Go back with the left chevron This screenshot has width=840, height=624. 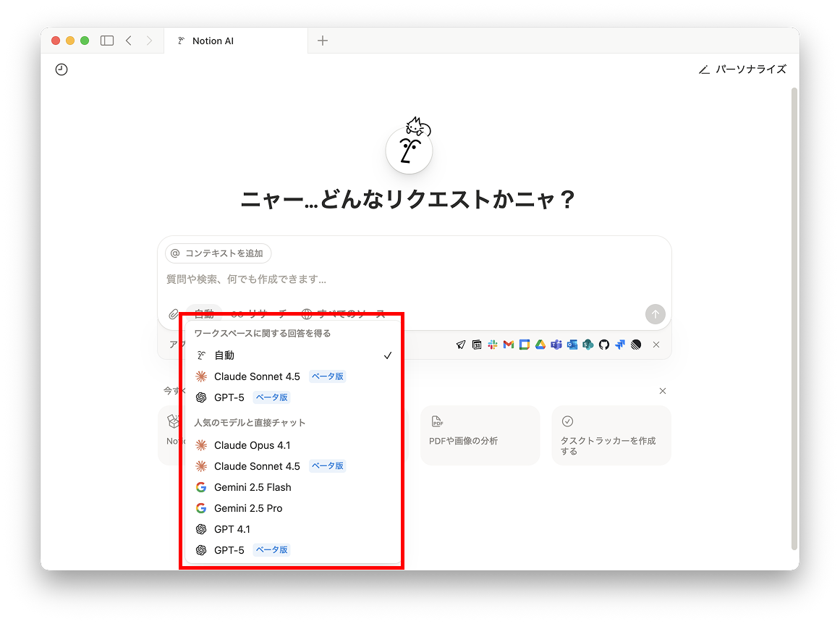(x=129, y=41)
